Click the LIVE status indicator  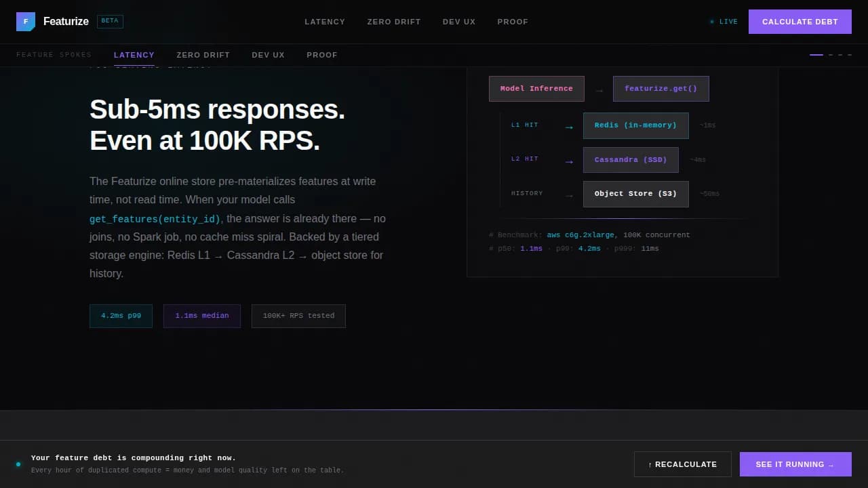(x=724, y=22)
